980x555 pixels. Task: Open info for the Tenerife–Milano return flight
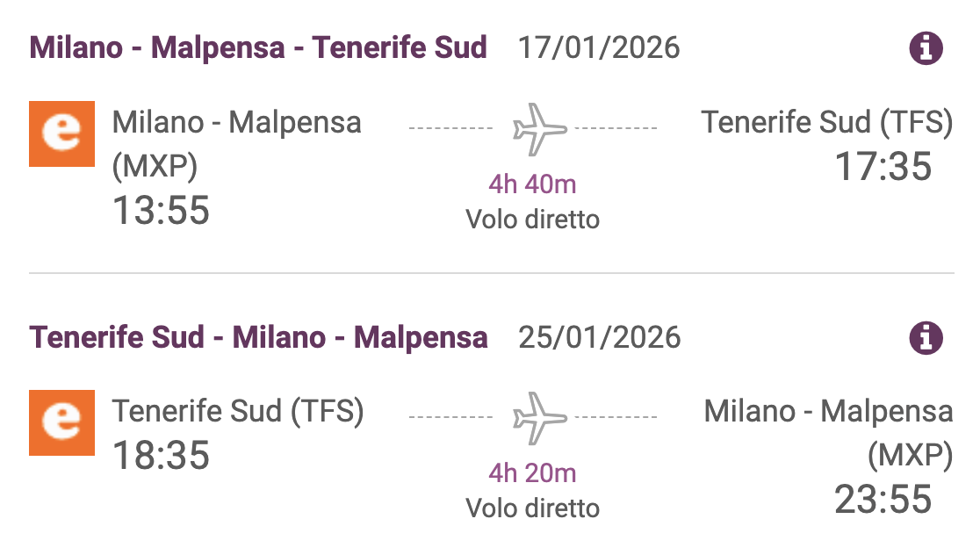point(926,337)
